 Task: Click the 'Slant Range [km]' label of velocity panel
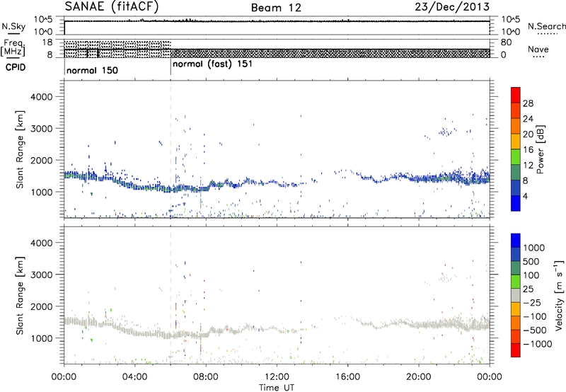[x=20, y=296]
